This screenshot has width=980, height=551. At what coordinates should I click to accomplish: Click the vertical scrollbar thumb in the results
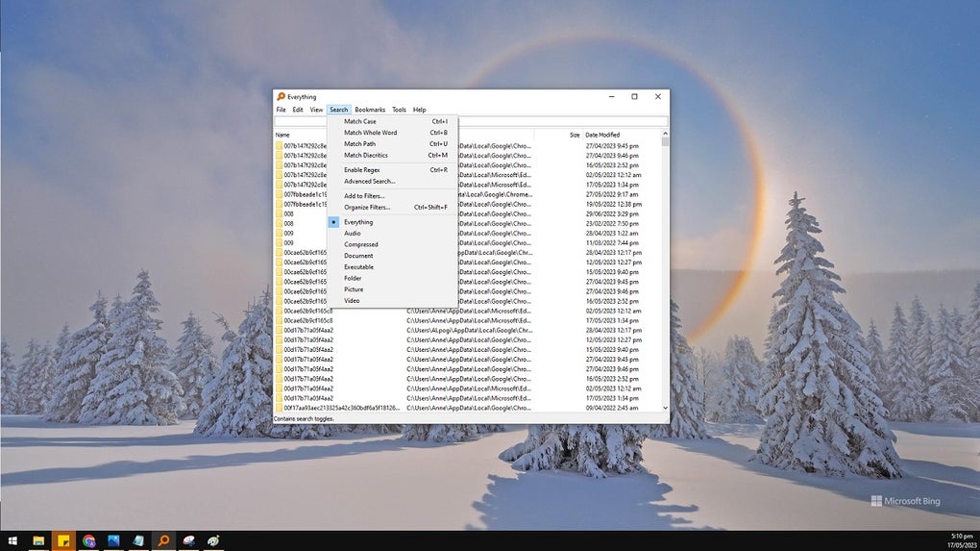pos(665,142)
